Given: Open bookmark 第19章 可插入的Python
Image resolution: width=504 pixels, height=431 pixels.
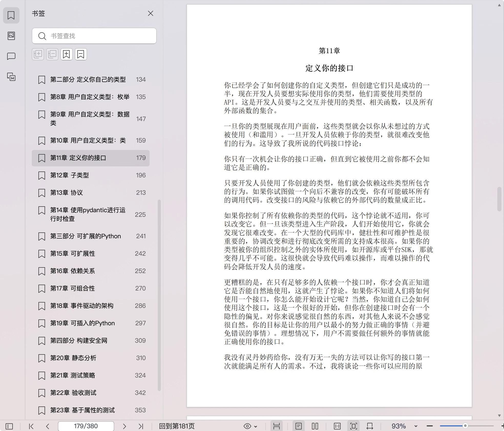Looking at the screenshot, I should pos(91,323).
